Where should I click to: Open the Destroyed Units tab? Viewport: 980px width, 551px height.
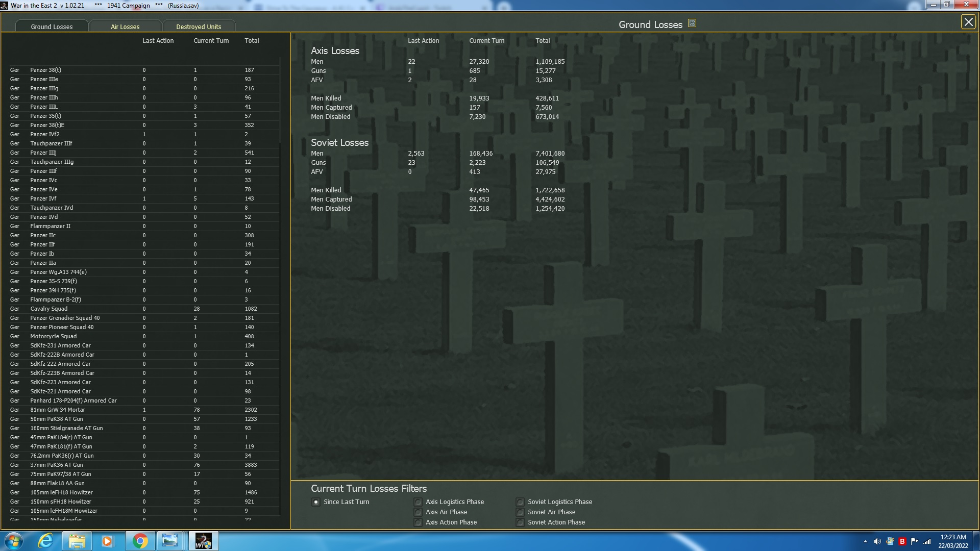[x=199, y=27]
